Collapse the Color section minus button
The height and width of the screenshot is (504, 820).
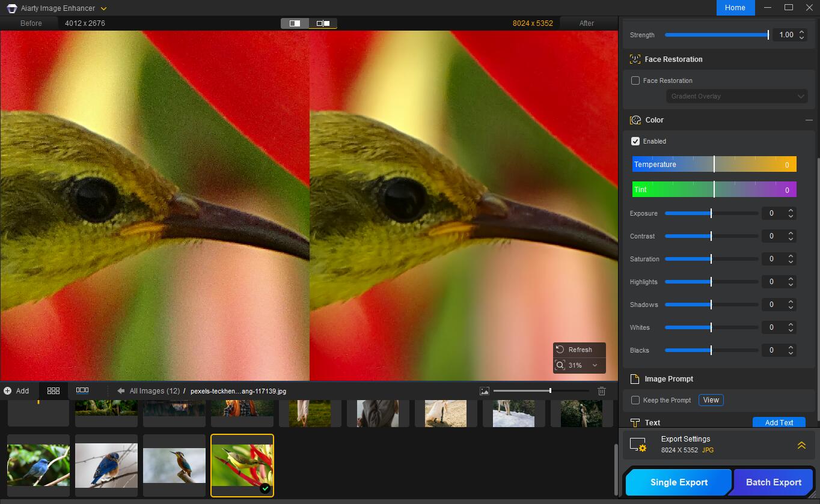tap(809, 120)
